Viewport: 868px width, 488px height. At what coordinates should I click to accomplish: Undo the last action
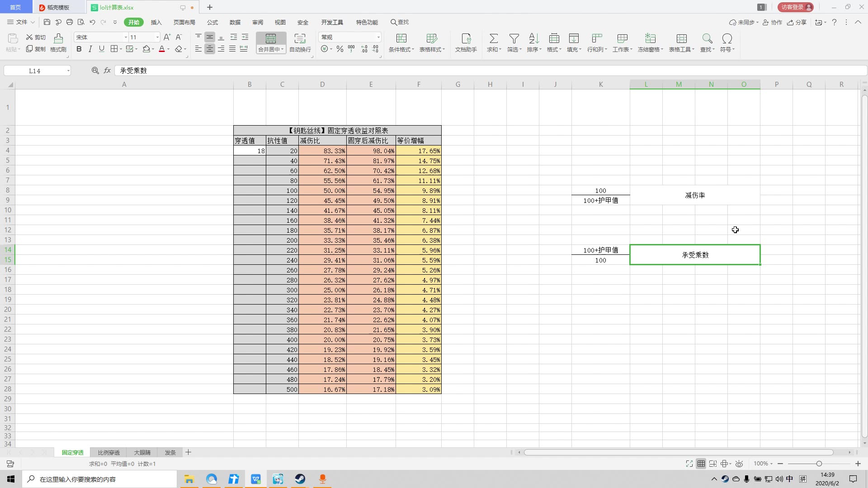(x=92, y=22)
